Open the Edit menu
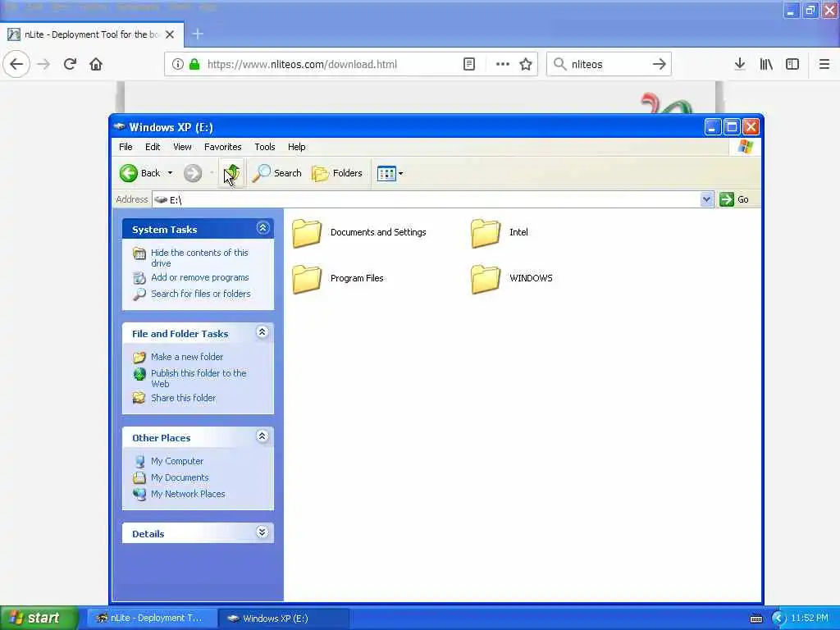The image size is (840, 630). (152, 147)
